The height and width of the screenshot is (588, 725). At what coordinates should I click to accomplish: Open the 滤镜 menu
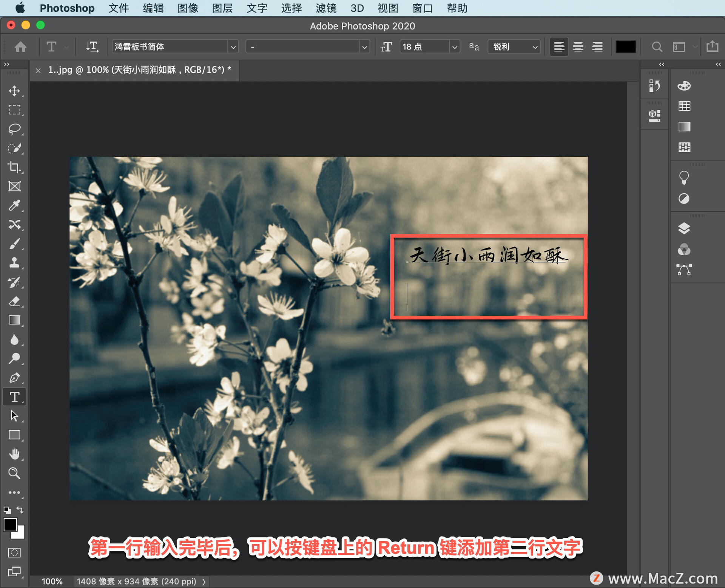coord(325,8)
